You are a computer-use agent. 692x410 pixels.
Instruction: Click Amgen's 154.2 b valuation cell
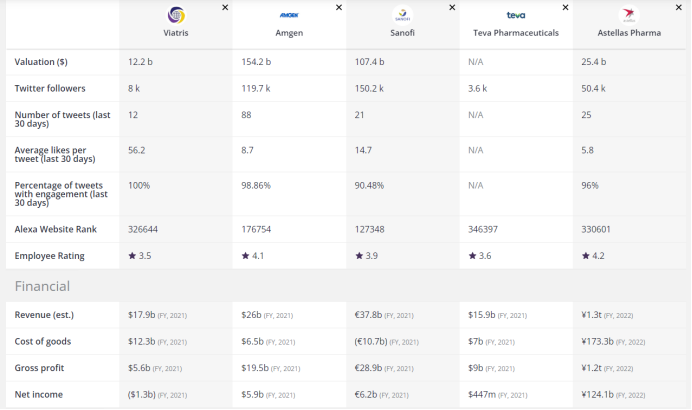(259, 62)
